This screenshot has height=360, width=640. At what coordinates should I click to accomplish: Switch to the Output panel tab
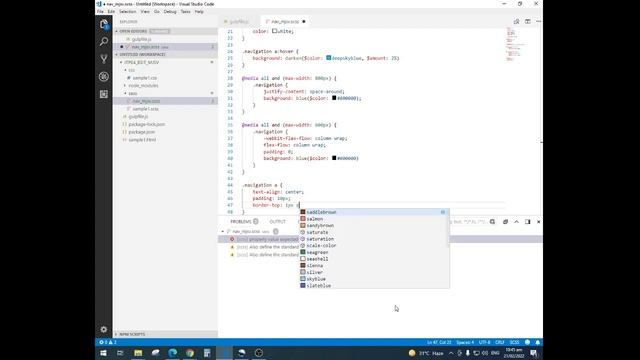click(x=278, y=222)
